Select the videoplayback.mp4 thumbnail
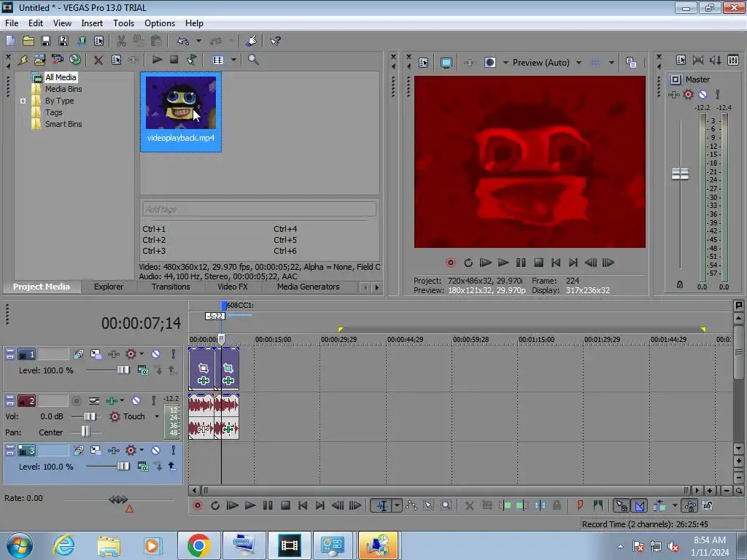The image size is (747, 560). 181,112
